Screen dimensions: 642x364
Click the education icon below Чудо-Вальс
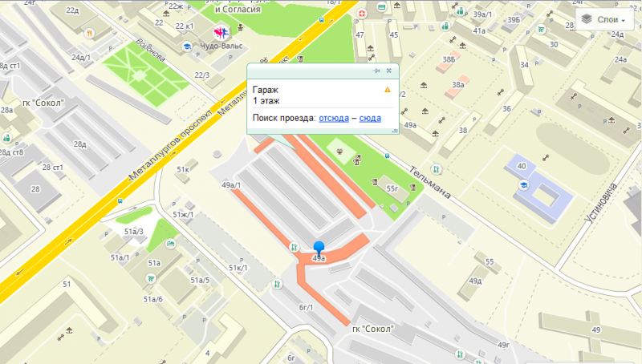[x=187, y=47]
